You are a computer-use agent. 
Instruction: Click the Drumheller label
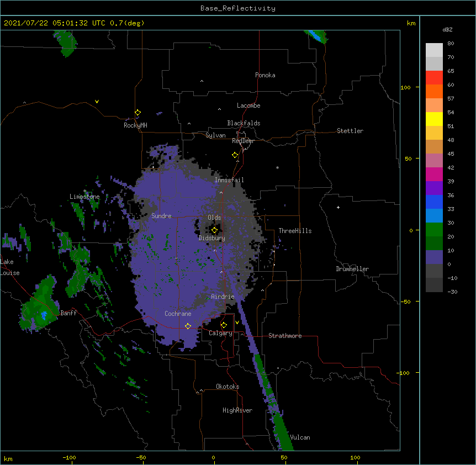click(x=352, y=269)
